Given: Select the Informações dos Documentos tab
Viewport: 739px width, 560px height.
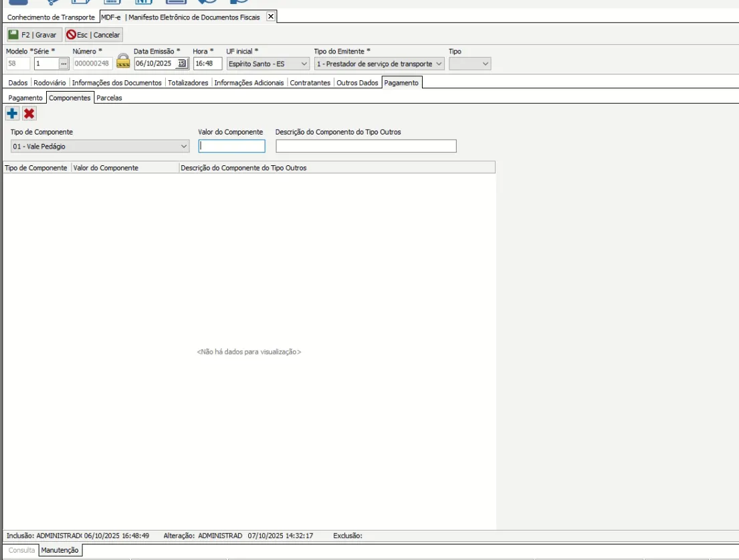Looking at the screenshot, I should pyautogui.click(x=117, y=83).
